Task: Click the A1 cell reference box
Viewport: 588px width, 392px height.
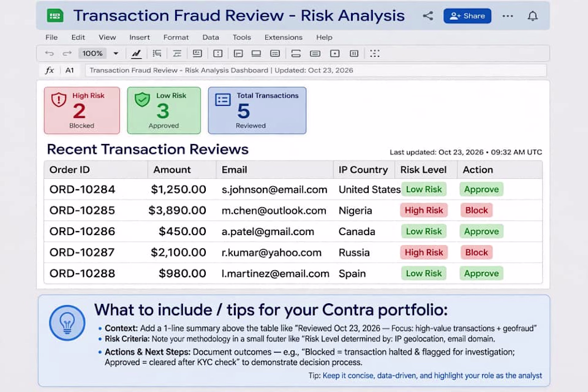Action: [x=70, y=70]
